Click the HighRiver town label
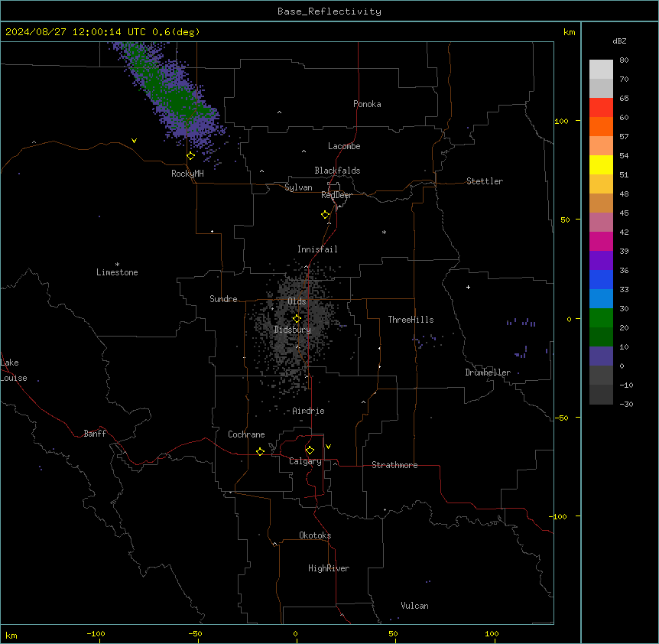Viewport: 659px width, 644px height. click(x=328, y=568)
